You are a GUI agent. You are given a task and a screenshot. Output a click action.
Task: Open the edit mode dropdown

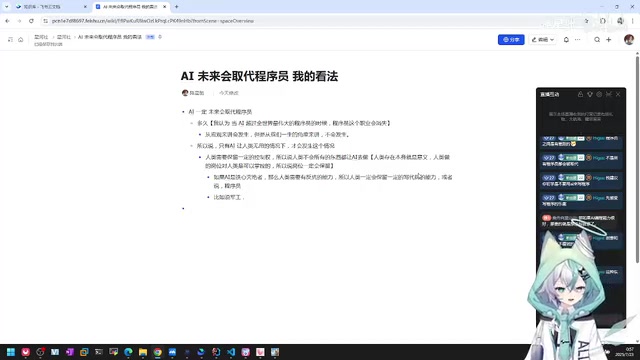coord(542,40)
